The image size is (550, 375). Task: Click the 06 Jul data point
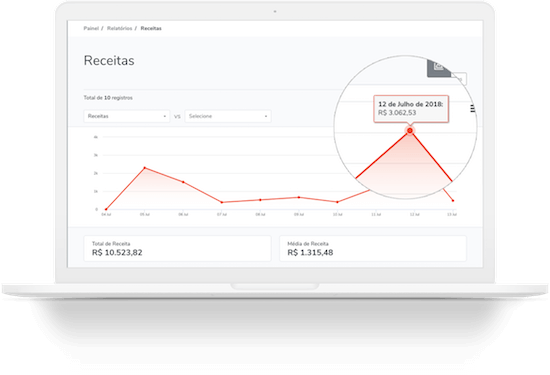tap(183, 182)
